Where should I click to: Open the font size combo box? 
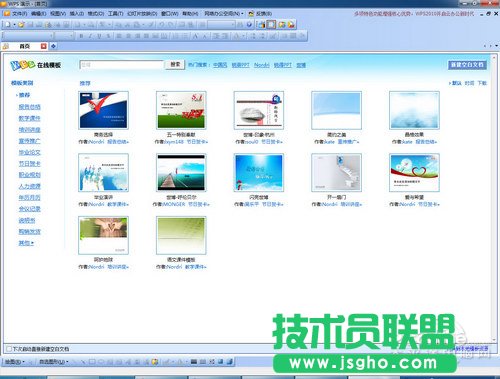pyautogui.click(x=64, y=36)
